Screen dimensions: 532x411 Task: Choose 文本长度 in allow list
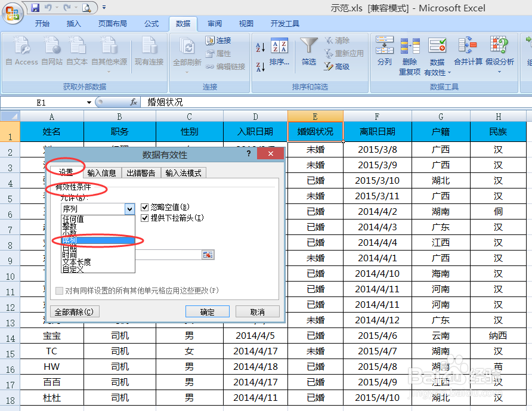[98, 262]
